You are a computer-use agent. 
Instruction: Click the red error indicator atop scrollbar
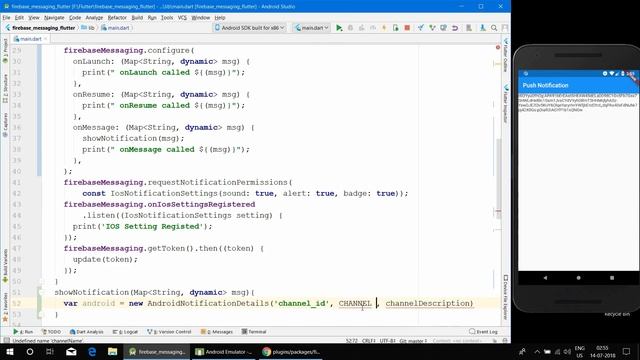pyautogui.click(x=498, y=47)
